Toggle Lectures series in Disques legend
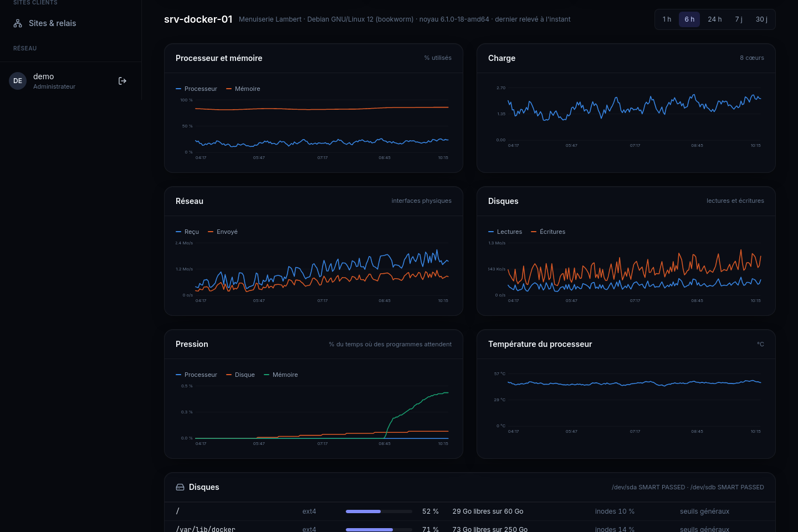This screenshot has height=532, width=798. pos(505,232)
